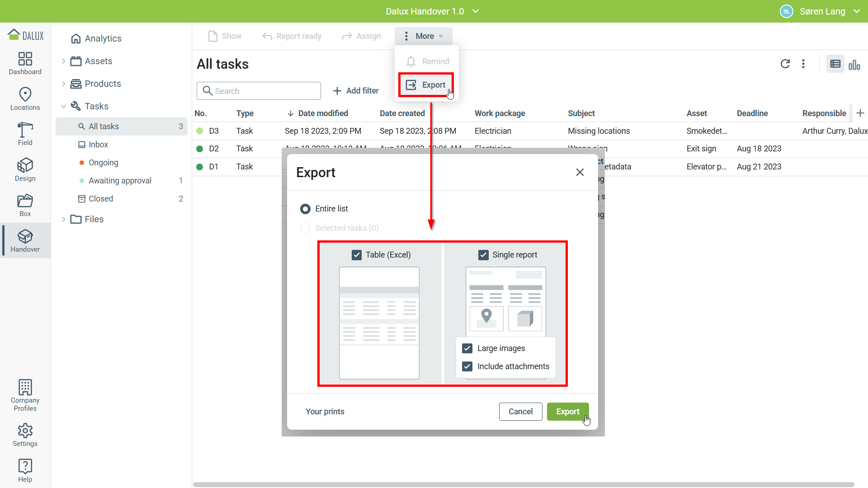Click the Dalux logo

click(26, 35)
